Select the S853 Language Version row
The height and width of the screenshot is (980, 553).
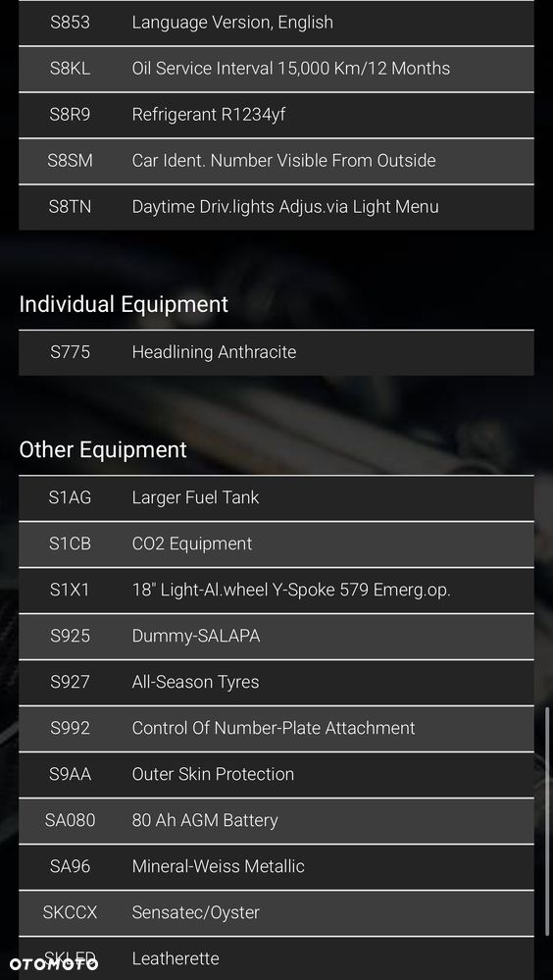click(276, 24)
